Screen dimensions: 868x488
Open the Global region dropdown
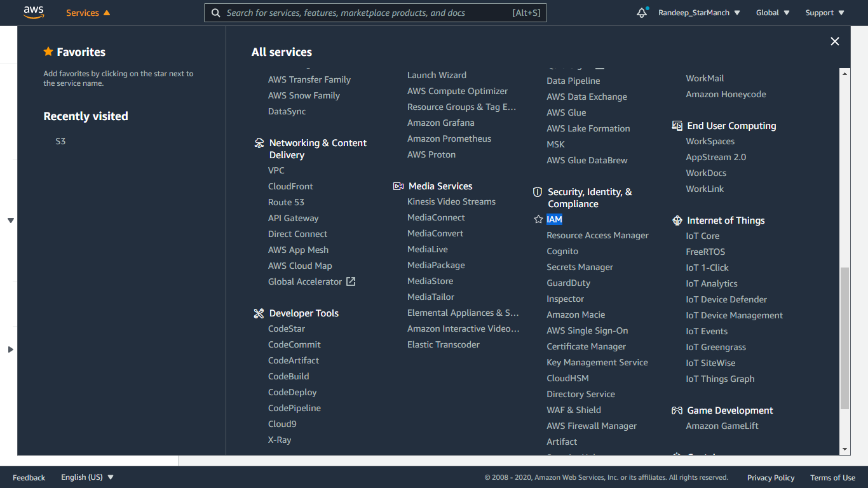pos(773,13)
